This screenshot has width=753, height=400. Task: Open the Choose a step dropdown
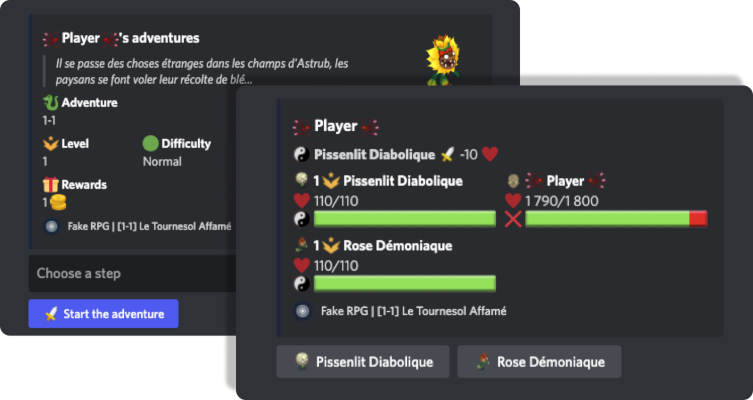point(130,273)
